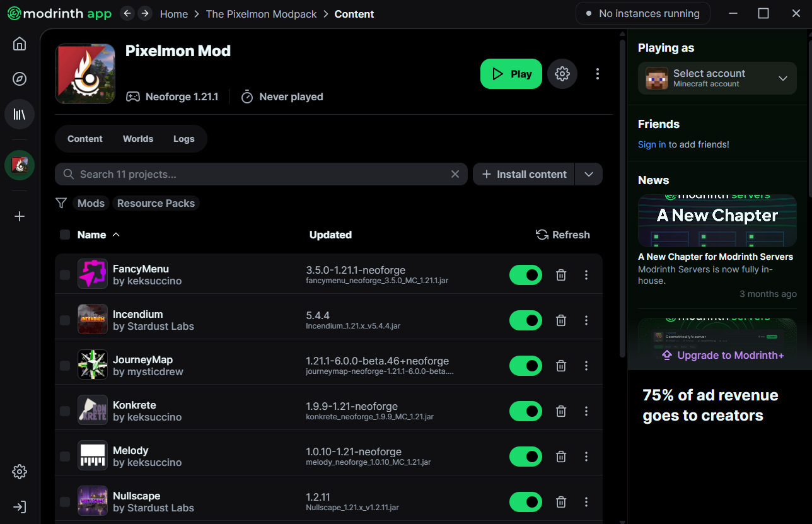Open the Discover compass icon
812x524 pixels.
pyautogui.click(x=20, y=79)
